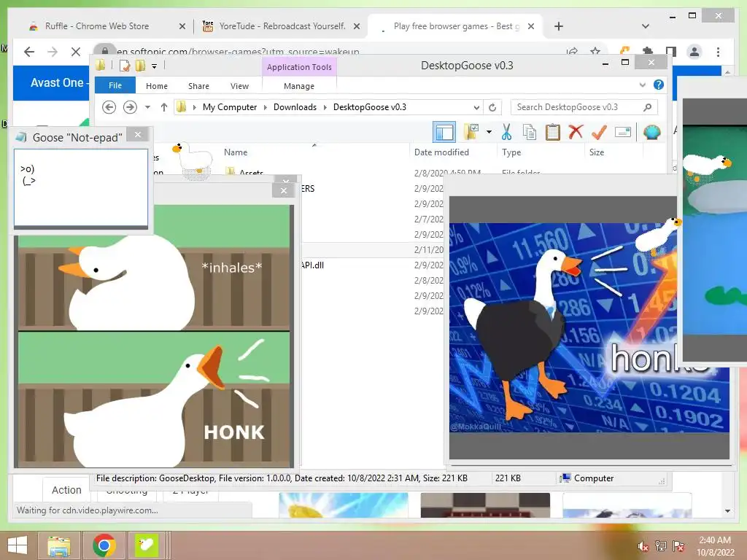This screenshot has height=560, width=747.
Task: Click the blue shell globe toolbar icon
Action: click(x=651, y=132)
